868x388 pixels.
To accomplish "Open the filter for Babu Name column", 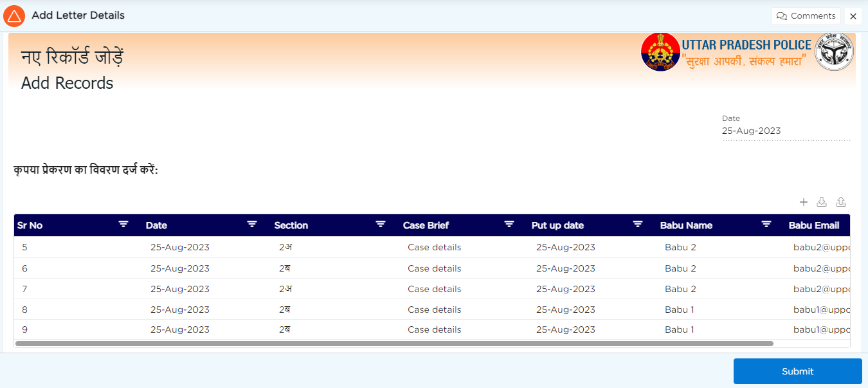I will tap(766, 225).
